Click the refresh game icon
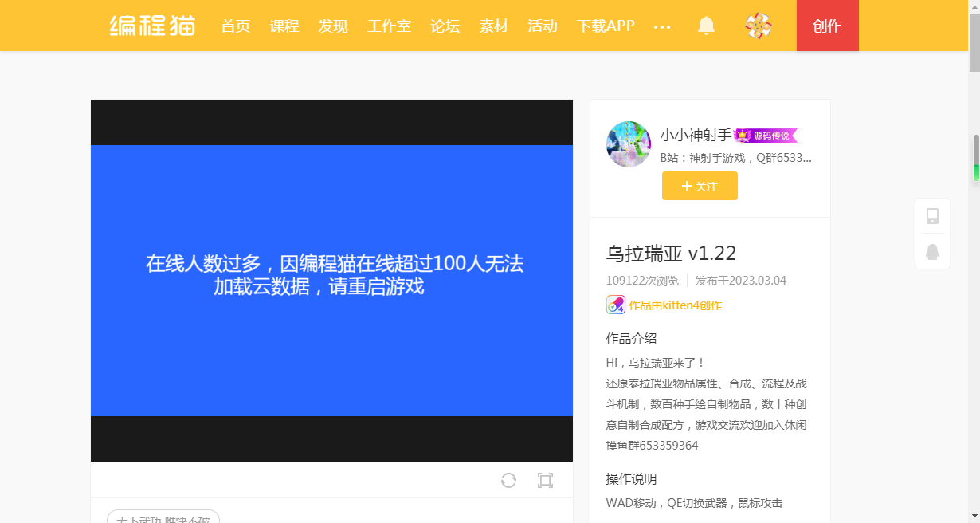 coord(508,480)
